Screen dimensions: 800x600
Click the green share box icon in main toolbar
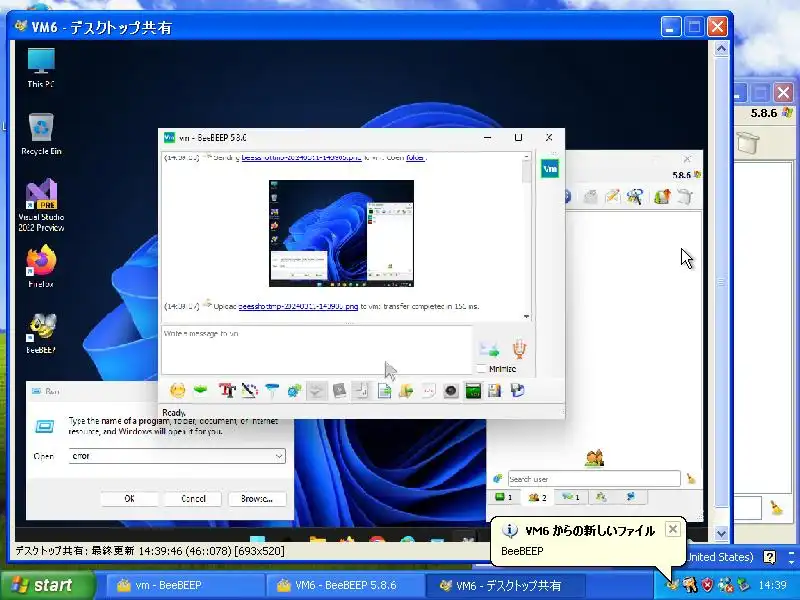(x=662, y=196)
